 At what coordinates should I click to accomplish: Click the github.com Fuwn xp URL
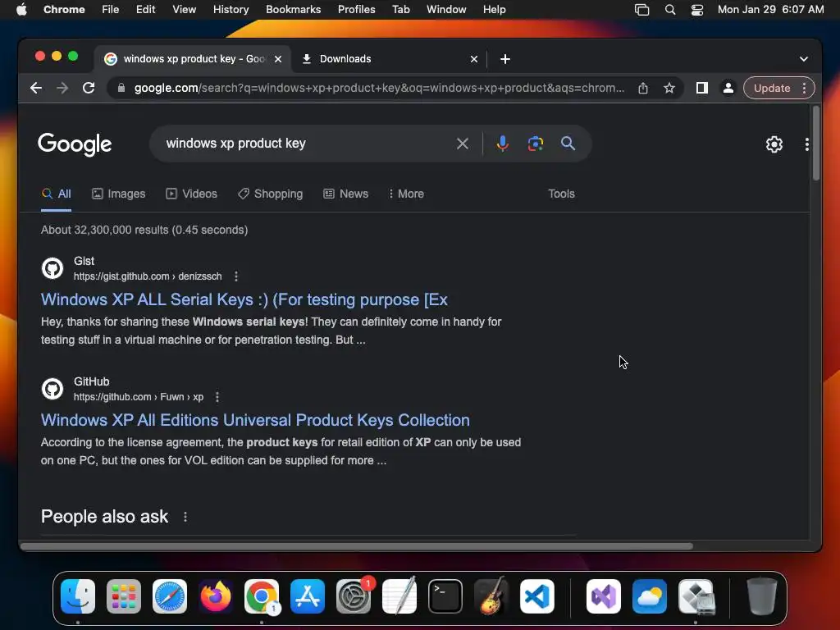pos(138,397)
